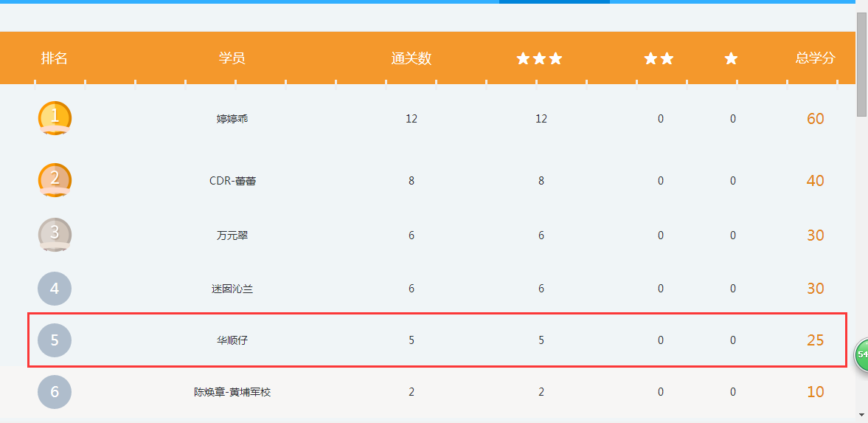Select the 通关数 column header
The width and height of the screenshot is (868, 423).
point(411,58)
